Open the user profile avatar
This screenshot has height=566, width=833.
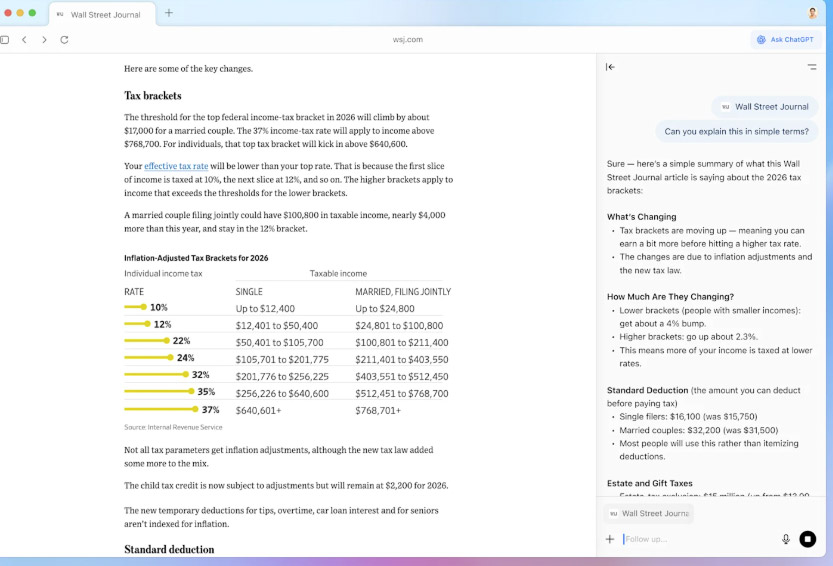click(812, 13)
